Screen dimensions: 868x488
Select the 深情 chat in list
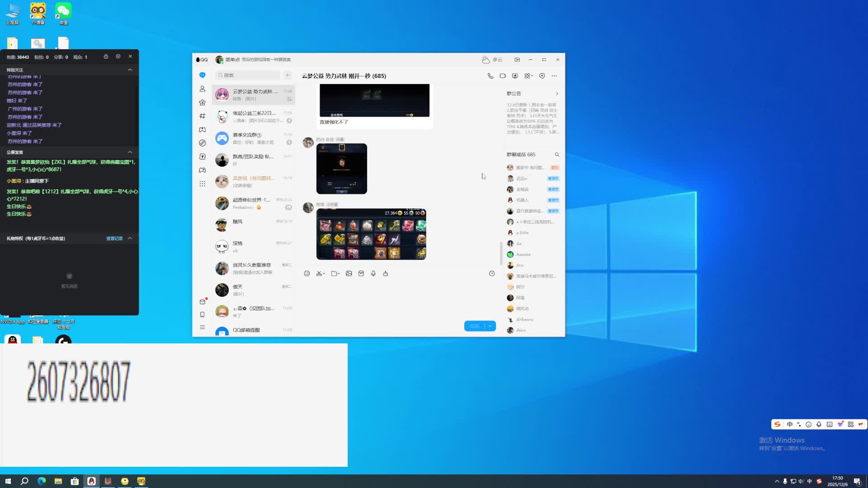point(253,247)
